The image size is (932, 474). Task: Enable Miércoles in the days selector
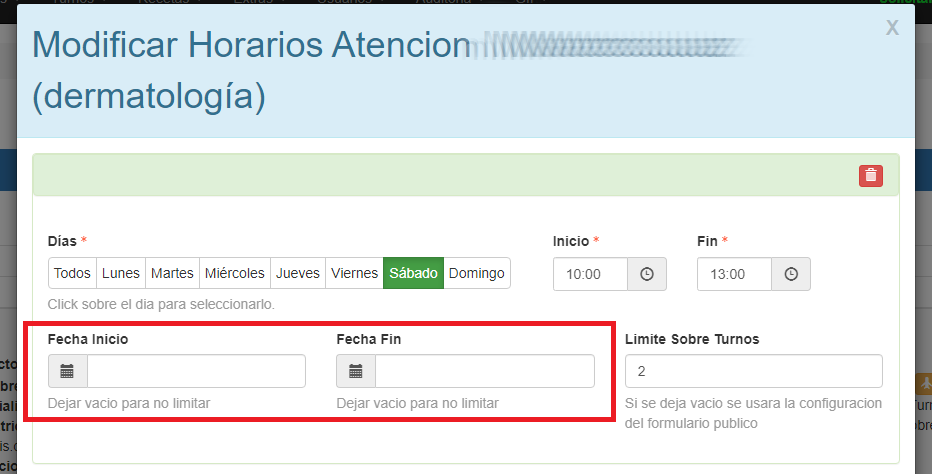pos(235,273)
